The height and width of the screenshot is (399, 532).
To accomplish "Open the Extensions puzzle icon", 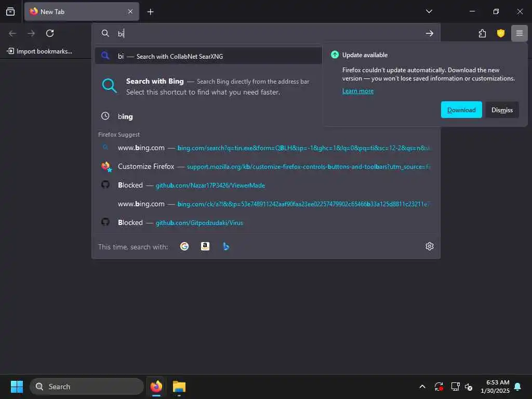I will tap(482, 33).
